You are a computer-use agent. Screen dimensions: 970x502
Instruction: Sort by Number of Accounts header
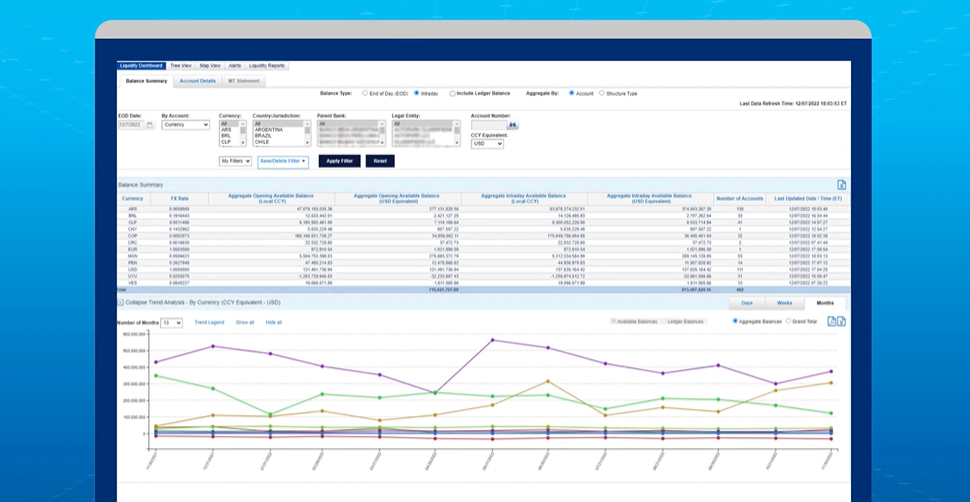pyautogui.click(x=739, y=199)
